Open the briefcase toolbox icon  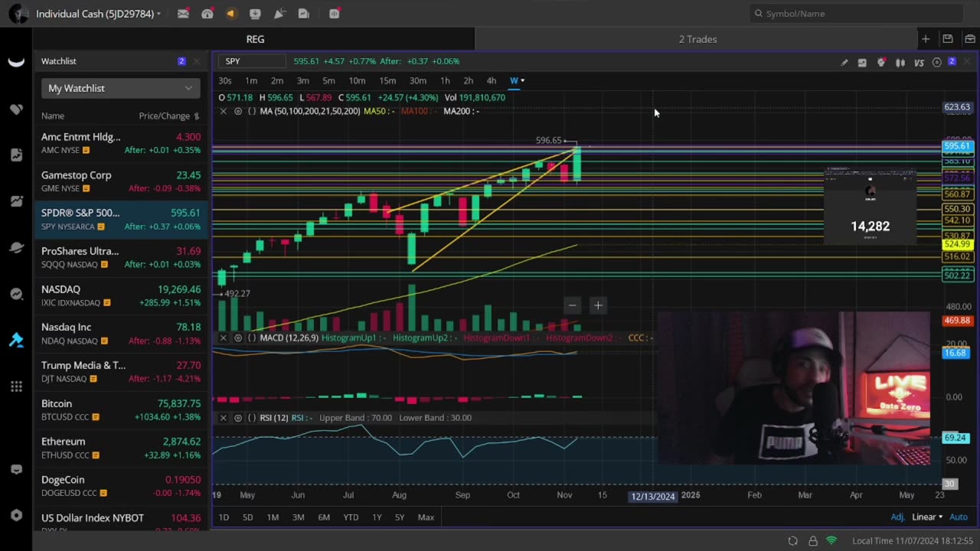(970, 39)
